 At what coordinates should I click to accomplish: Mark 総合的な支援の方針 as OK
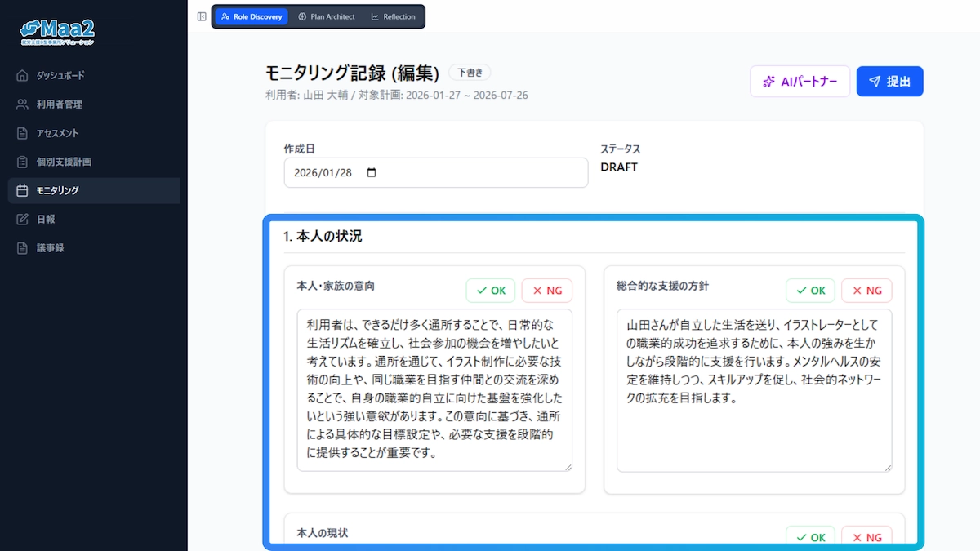(x=810, y=291)
